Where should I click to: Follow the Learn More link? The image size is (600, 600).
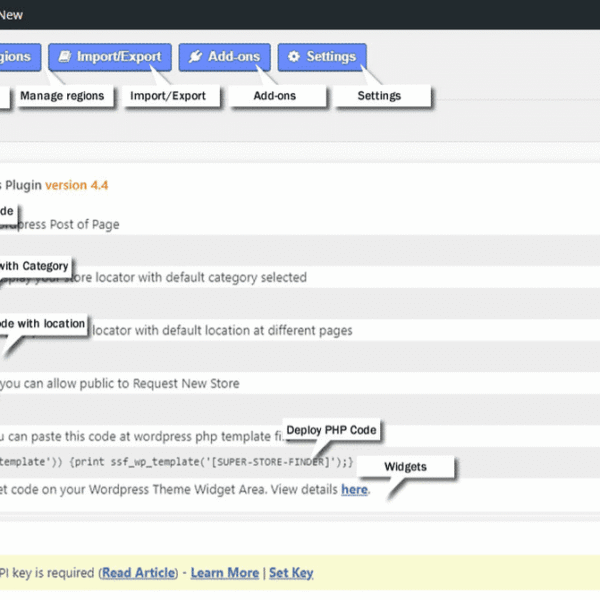[x=224, y=573]
